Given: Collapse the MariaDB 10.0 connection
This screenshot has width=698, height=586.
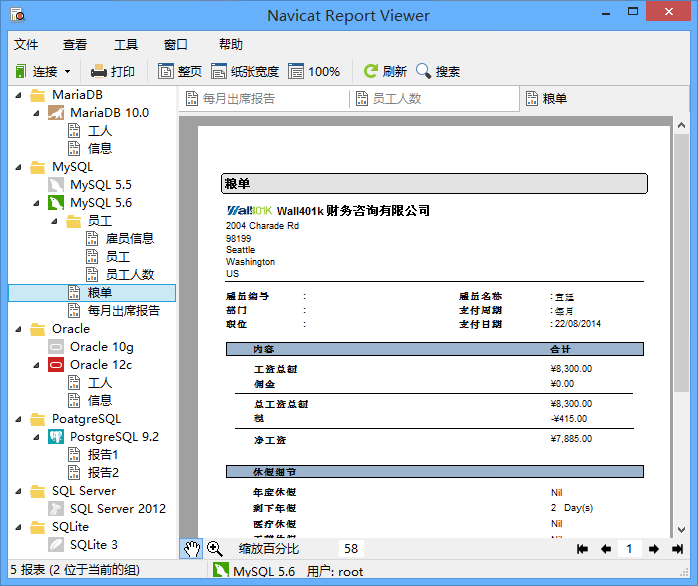Looking at the screenshot, I should click(36, 113).
